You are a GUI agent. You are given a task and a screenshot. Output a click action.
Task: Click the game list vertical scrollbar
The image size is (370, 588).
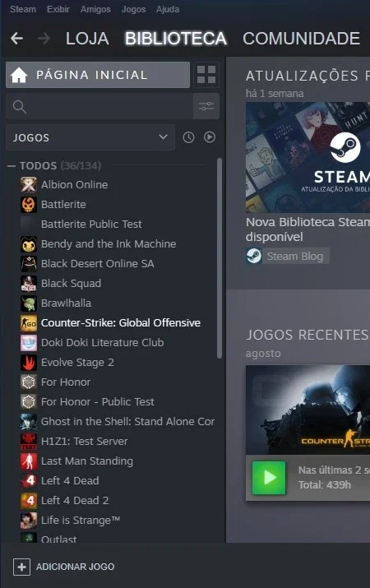pos(220,258)
